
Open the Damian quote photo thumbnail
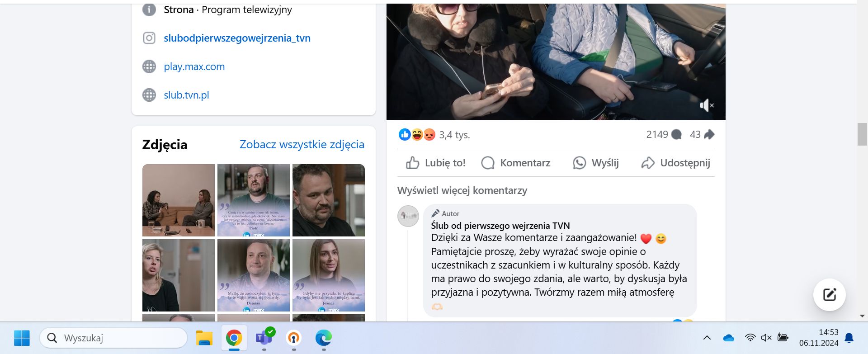[254, 275]
